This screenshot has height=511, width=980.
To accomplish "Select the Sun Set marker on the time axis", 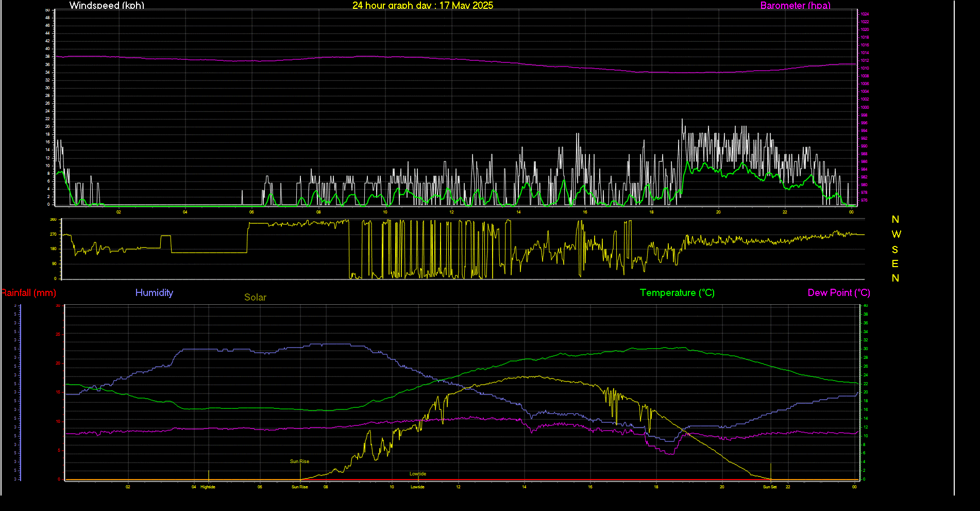I will pos(770,487).
